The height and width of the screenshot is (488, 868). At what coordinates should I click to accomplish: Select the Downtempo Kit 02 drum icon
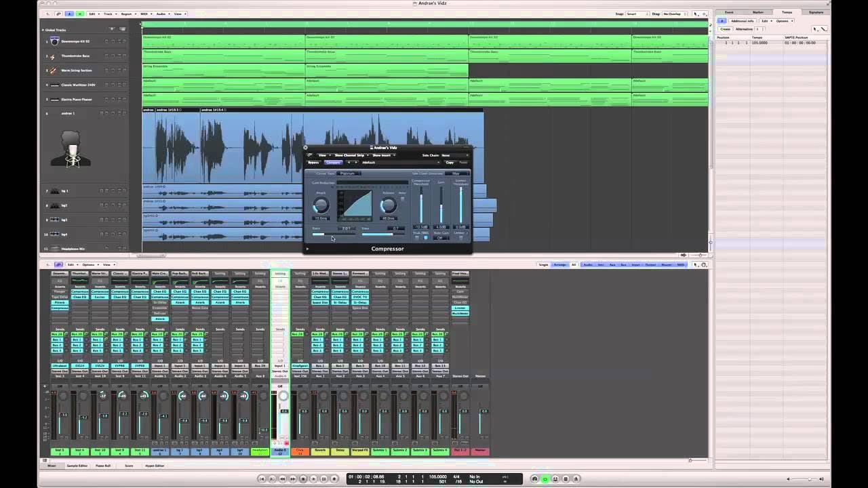coord(54,41)
